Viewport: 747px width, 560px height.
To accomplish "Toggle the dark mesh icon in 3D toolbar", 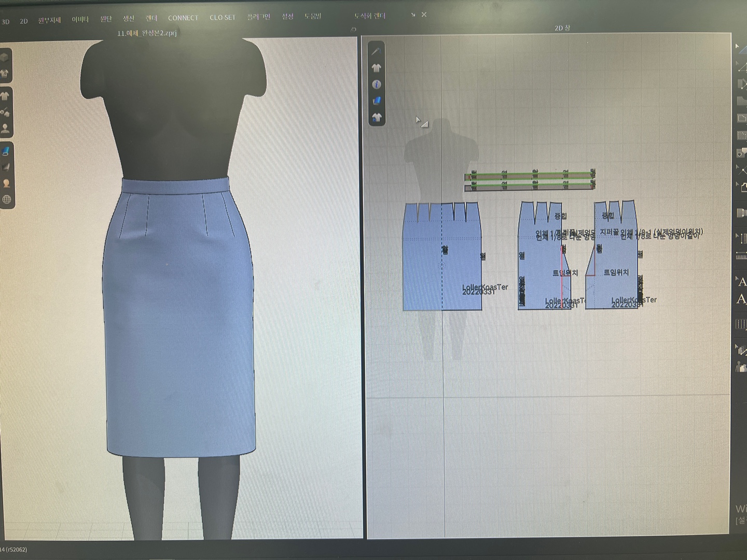I will pyautogui.click(x=6, y=167).
